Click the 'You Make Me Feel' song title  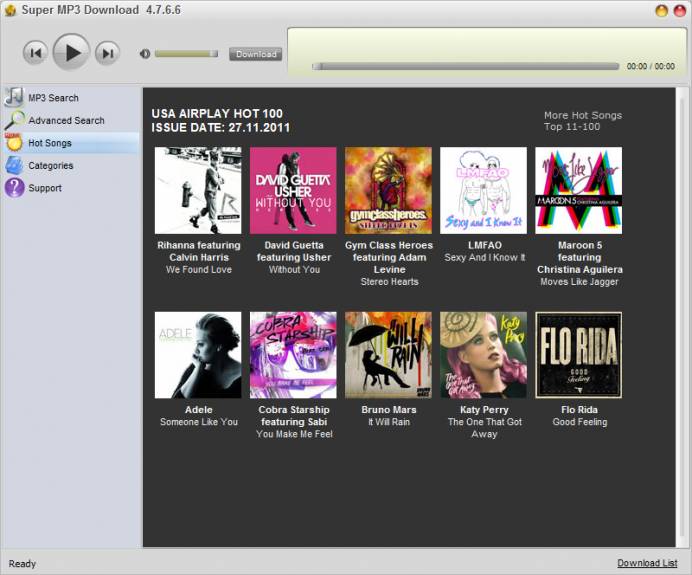[294, 434]
